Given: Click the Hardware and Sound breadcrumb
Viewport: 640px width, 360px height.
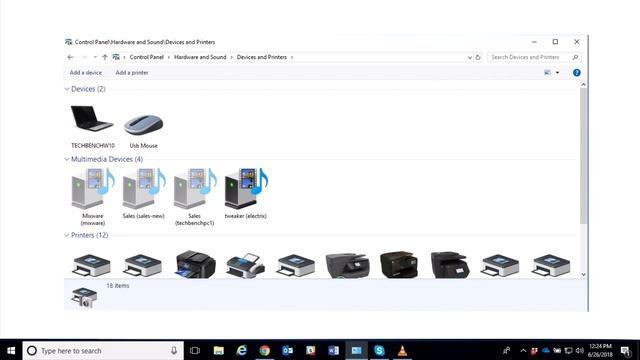Looking at the screenshot, I should pyautogui.click(x=200, y=57).
